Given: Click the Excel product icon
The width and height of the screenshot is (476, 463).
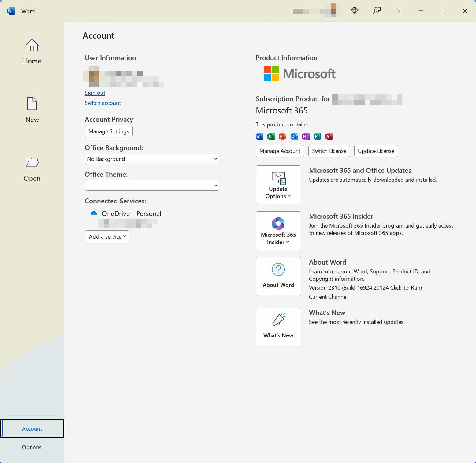Looking at the screenshot, I should pos(271,136).
